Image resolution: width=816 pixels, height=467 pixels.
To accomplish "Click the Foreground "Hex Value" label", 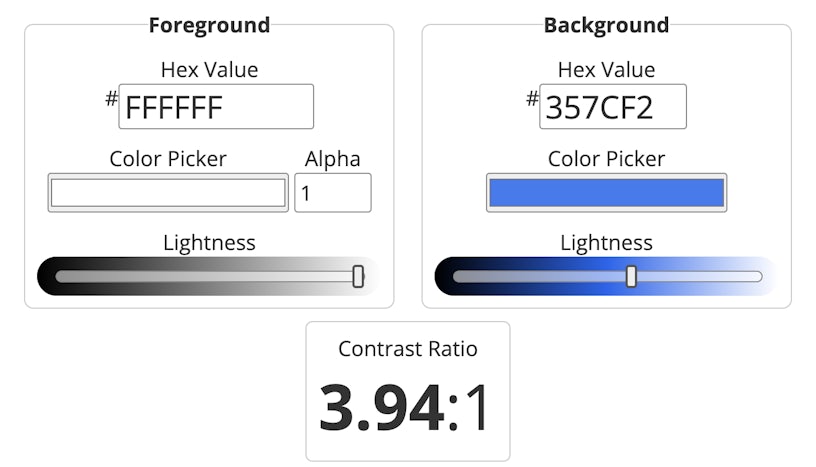I will click(x=209, y=70).
